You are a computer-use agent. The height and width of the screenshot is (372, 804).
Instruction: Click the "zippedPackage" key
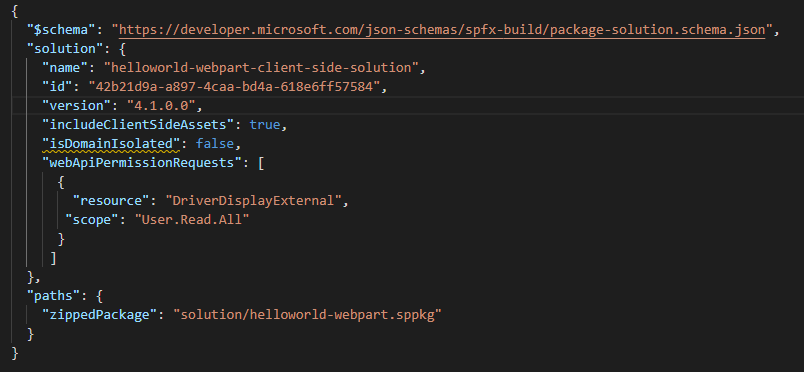tap(99, 315)
